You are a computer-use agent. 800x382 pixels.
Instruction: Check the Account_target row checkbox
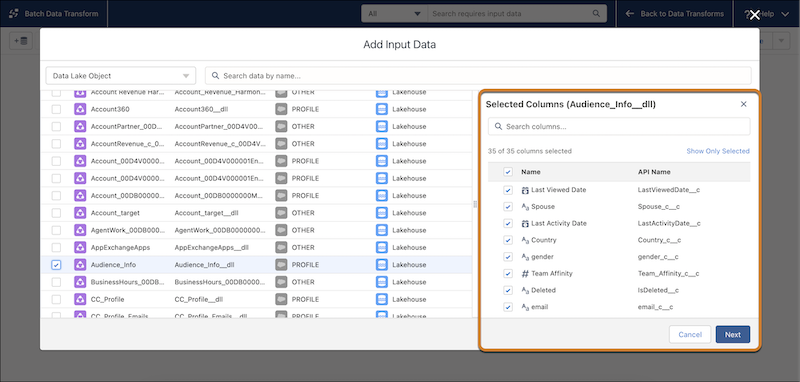[x=56, y=213]
